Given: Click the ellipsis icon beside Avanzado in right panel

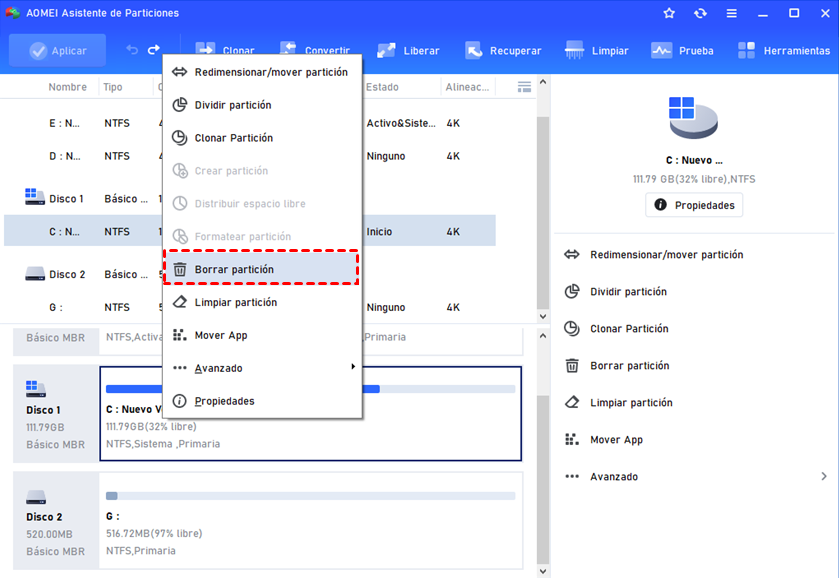Looking at the screenshot, I should pyautogui.click(x=572, y=476).
